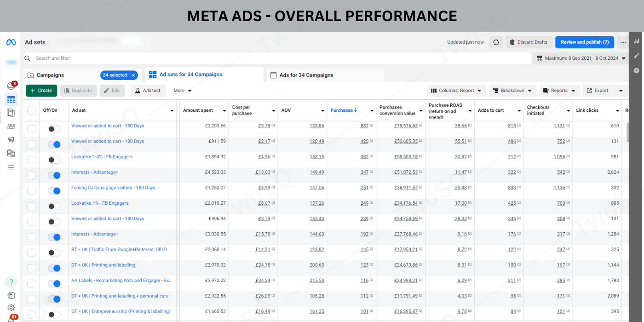This screenshot has height=322, width=644.
Task: Open the charts icon in right panel
Action: coord(637,41)
